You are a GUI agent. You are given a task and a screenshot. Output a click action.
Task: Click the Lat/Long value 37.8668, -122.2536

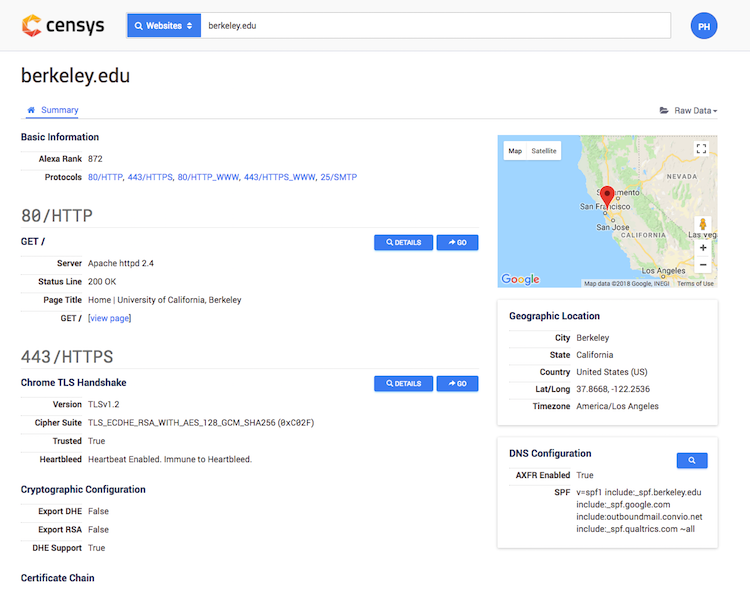pyautogui.click(x=613, y=389)
